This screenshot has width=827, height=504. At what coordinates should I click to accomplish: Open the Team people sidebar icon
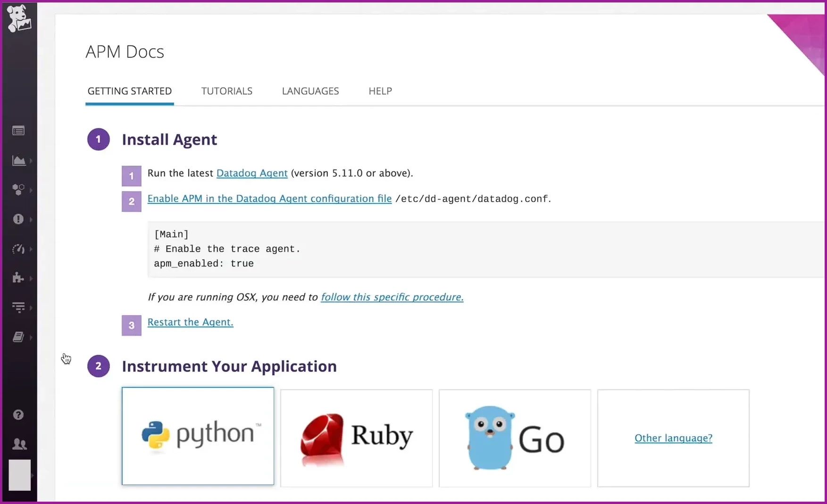point(19,444)
